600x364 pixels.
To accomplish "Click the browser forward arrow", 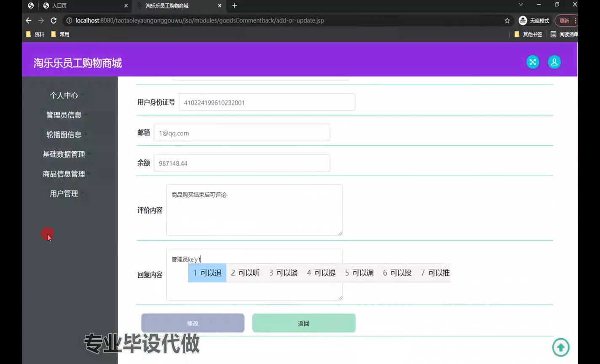I will click(x=41, y=20).
